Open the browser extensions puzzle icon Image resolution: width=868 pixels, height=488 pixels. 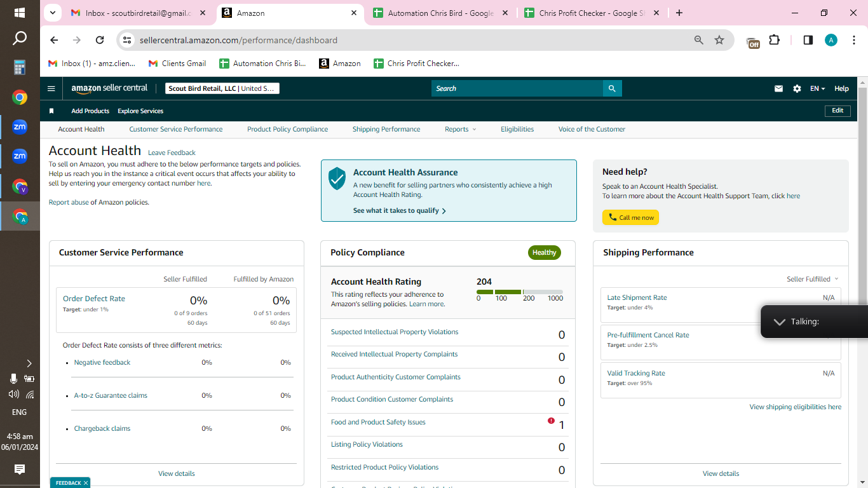[x=774, y=40]
